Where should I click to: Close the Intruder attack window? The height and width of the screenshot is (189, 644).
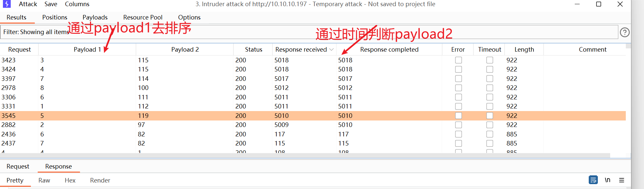620,4
